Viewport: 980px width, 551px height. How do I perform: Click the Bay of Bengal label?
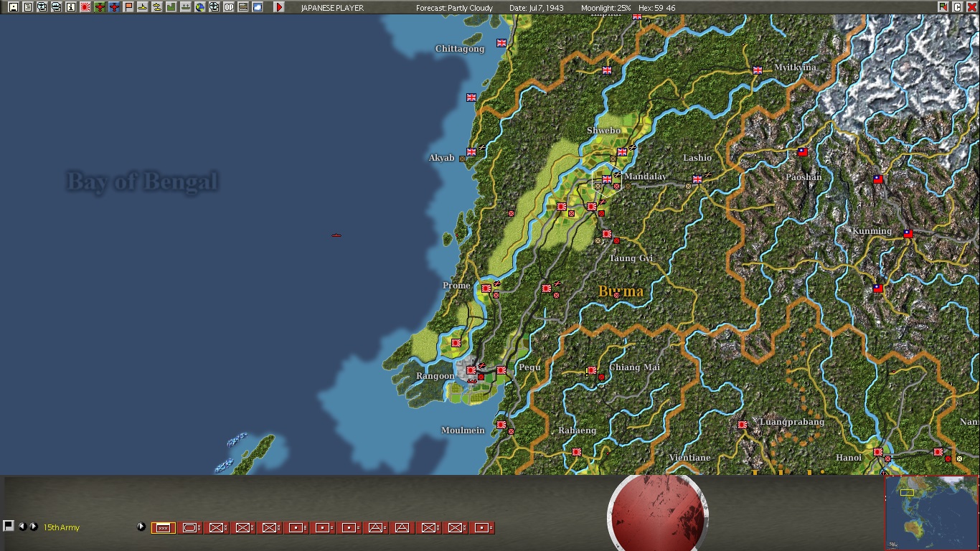click(142, 182)
